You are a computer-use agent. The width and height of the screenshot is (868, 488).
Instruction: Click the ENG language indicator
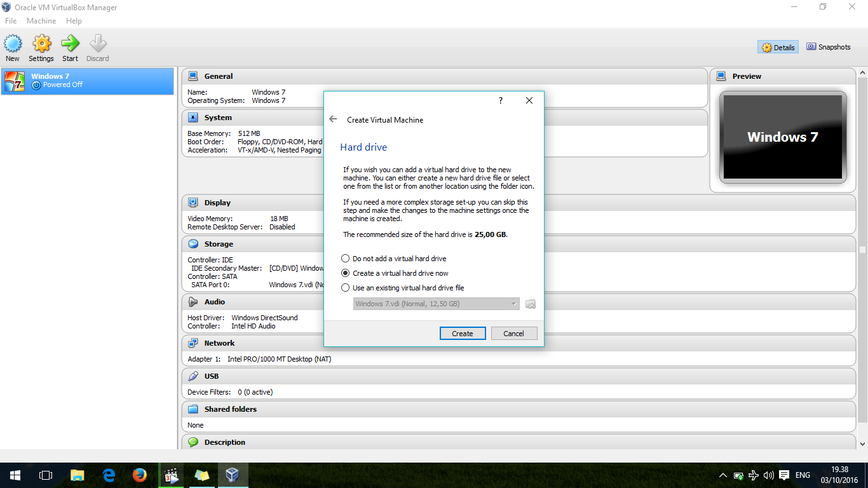(803, 475)
